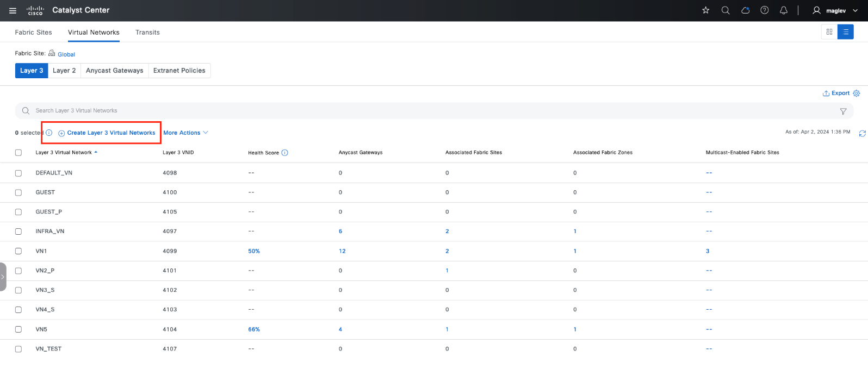
Task: Open table settings gear icon
Action: point(857,93)
